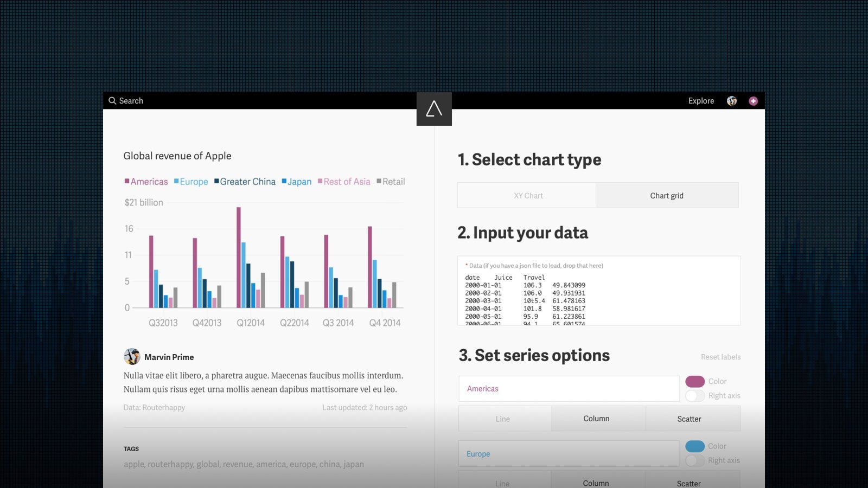Toggle the Europe Color switch

point(695,446)
